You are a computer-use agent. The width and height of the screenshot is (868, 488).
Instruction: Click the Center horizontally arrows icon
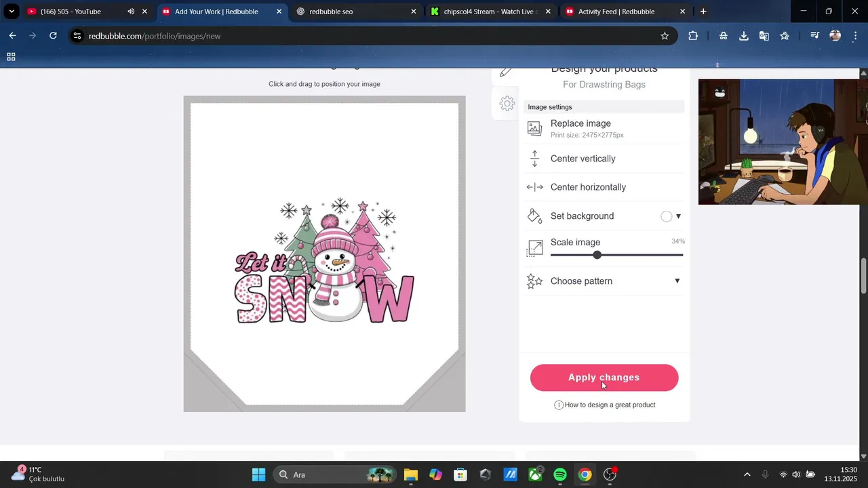pyautogui.click(x=534, y=187)
